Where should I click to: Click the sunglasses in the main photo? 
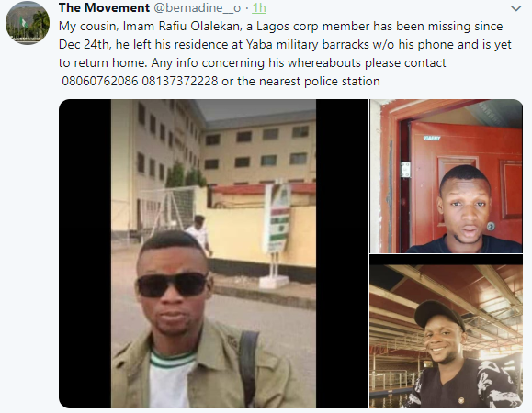(173, 284)
